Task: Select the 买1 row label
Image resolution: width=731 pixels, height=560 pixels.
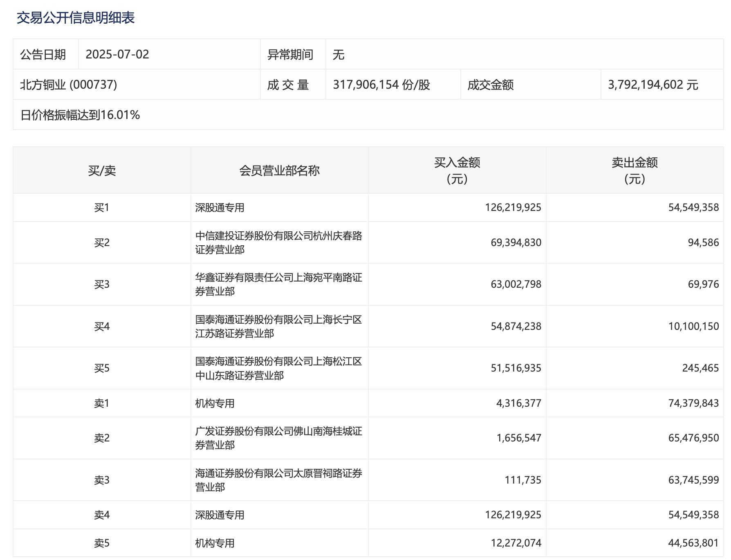Action: tap(102, 208)
